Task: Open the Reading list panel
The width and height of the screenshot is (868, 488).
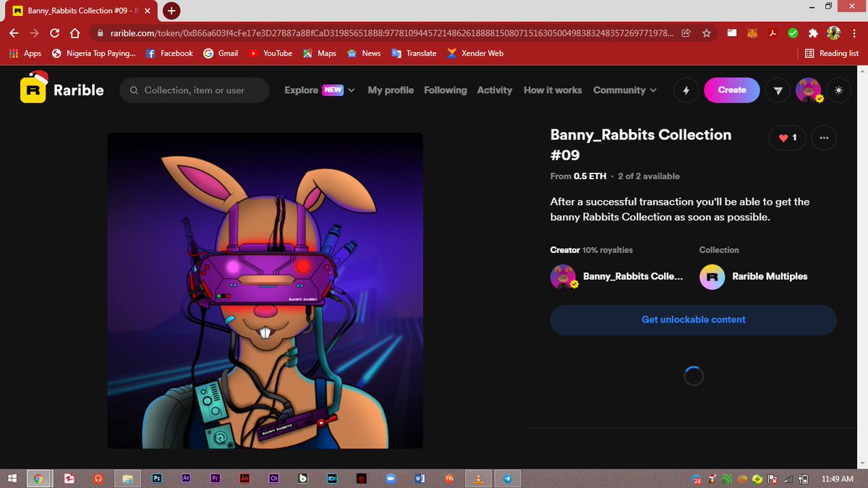Action: pos(832,53)
